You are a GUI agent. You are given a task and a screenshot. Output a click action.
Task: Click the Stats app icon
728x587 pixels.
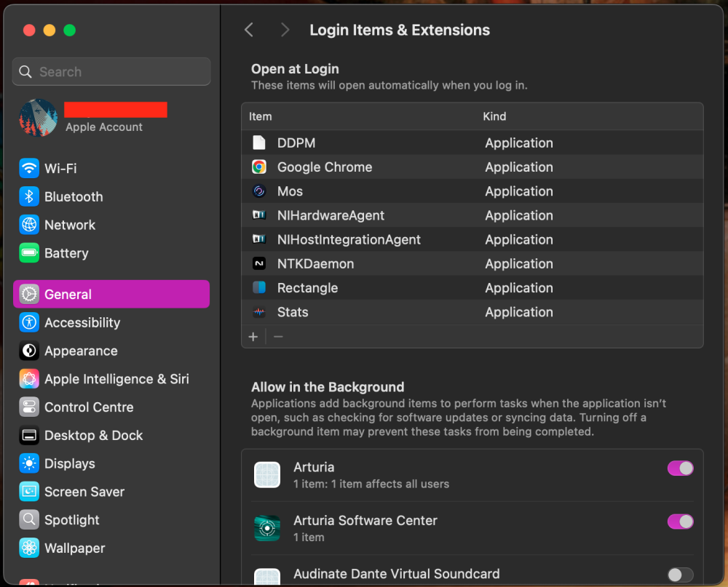click(259, 312)
